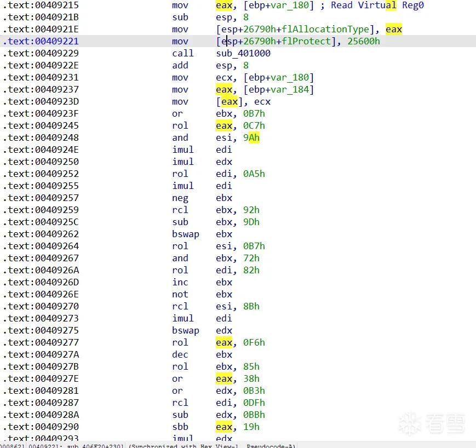Click the value 9Ah after esi
Viewport: 476px width, 448px height.
[x=251, y=138]
